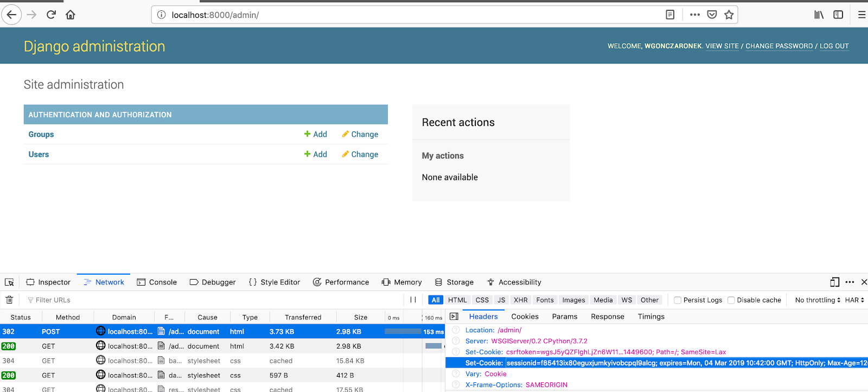The image size is (868, 392).
Task: Sort requests by the Domain column header
Action: [x=124, y=317]
